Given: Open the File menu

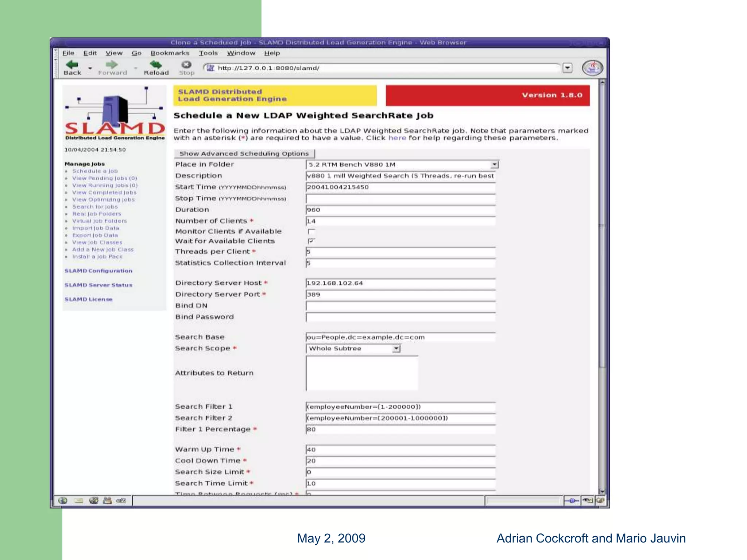Looking at the screenshot, I should [x=68, y=53].
